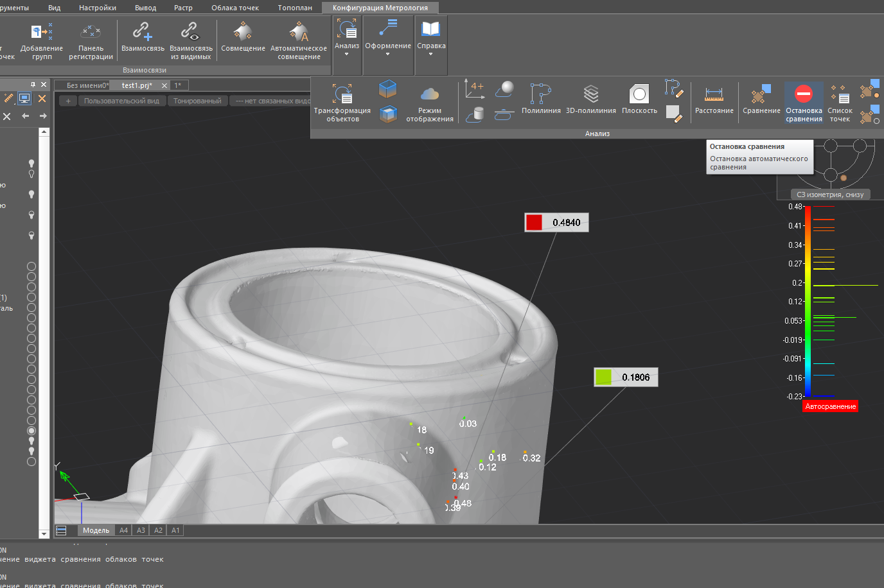884x588 pixels.
Task: Click the Остановка сравнения stop icon
Action: [x=803, y=95]
